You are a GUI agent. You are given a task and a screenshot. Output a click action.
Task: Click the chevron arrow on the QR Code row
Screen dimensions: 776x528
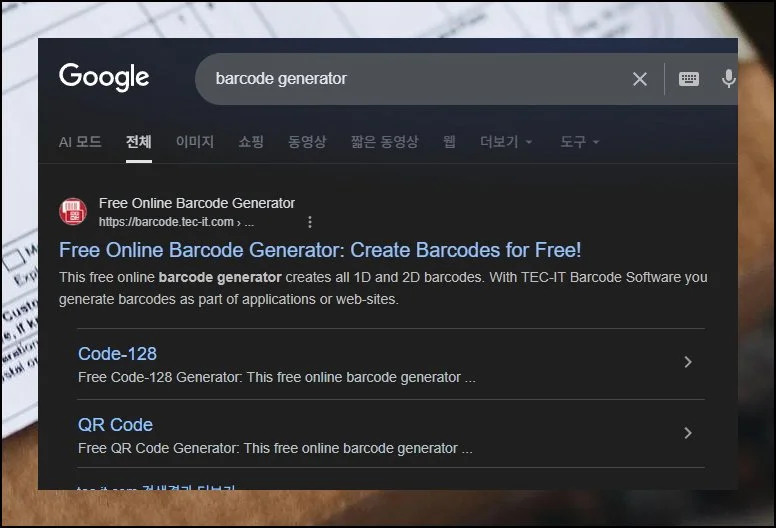[x=687, y=433]
